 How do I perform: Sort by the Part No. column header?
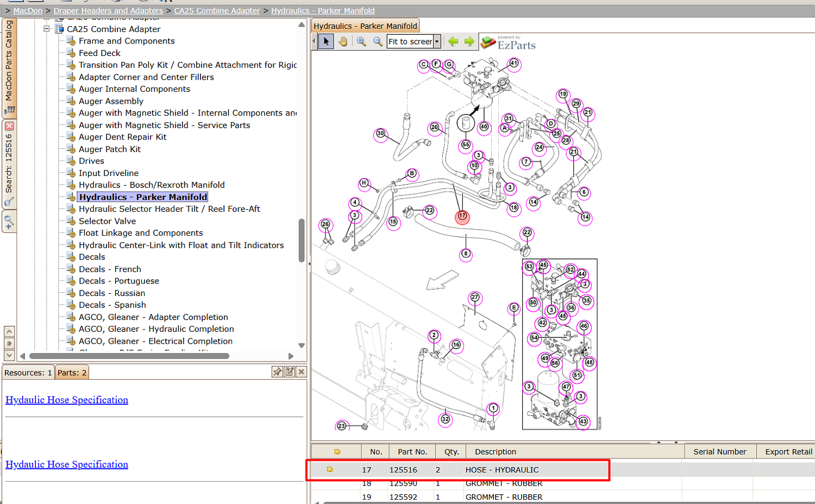(x=412, y=451)
